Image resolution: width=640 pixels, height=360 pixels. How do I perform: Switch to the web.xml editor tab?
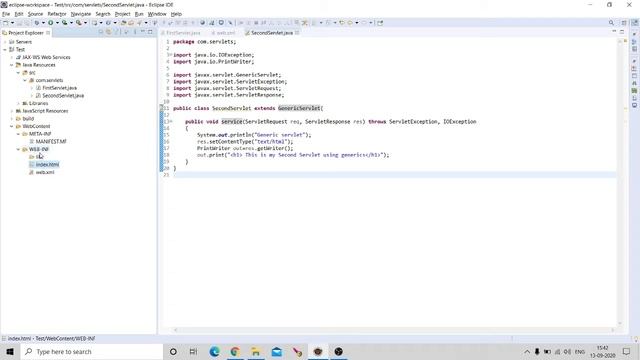click(x=225, y=33)
